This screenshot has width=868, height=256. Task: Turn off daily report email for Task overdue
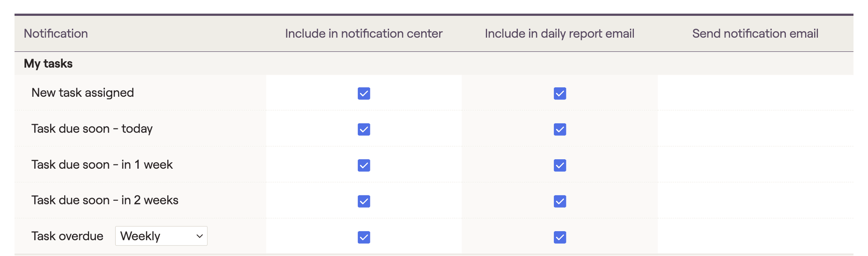(560, 237)
